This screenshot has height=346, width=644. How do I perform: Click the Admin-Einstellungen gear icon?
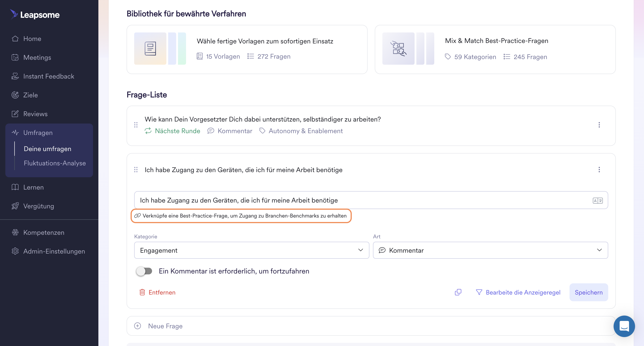pyautogui.click(x=15, y=251)
